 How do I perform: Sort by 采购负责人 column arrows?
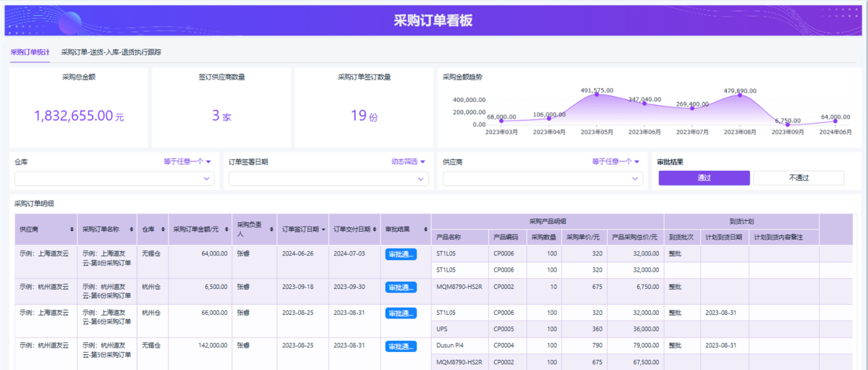[x=271, y=230]
